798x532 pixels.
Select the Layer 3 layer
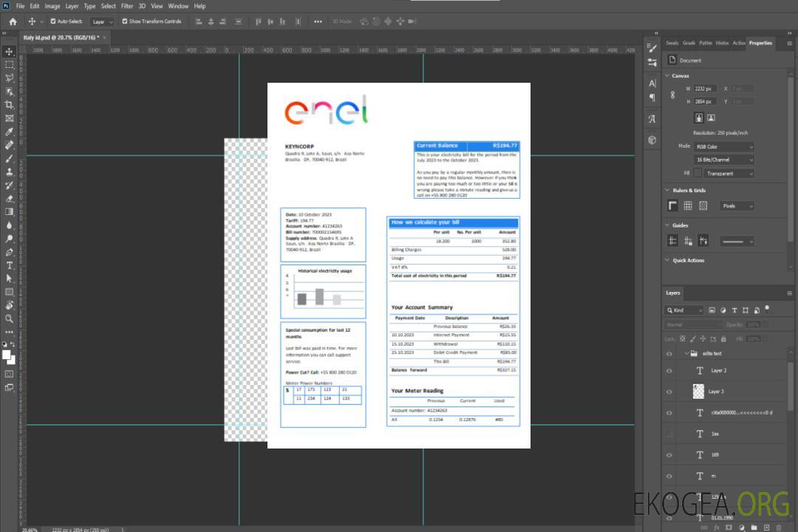point(716,392)
